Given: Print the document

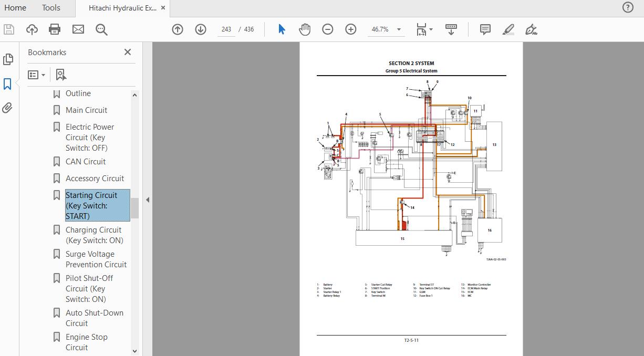Looking at the screenshot, I should click(55, 29).
